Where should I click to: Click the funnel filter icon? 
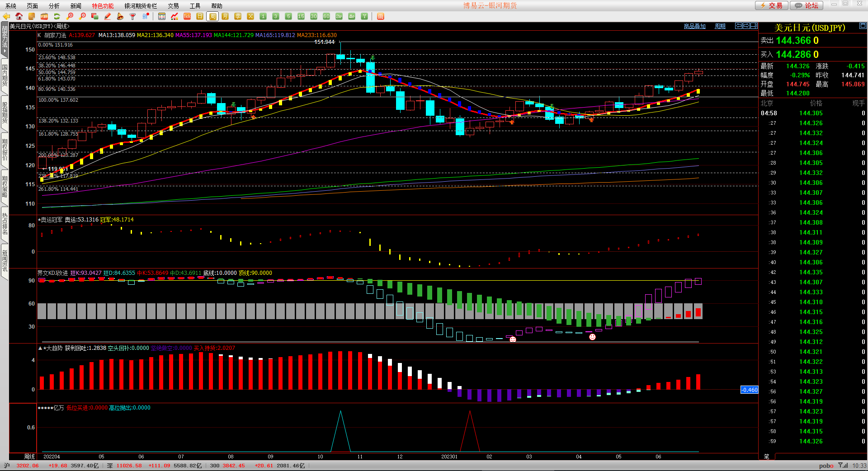[132, 16]
